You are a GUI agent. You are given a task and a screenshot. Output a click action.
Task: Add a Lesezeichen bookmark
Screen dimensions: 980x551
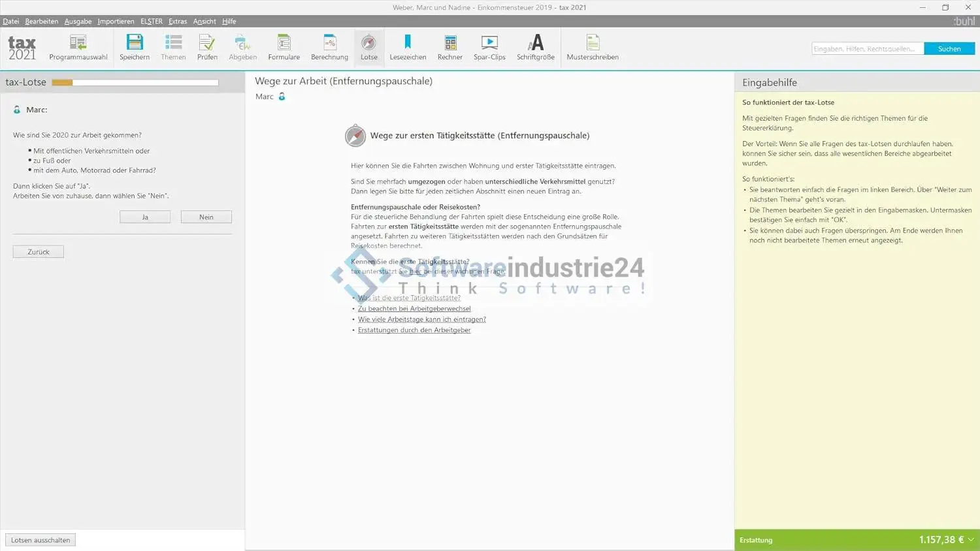pyautogui.click(x=408, y=48)
